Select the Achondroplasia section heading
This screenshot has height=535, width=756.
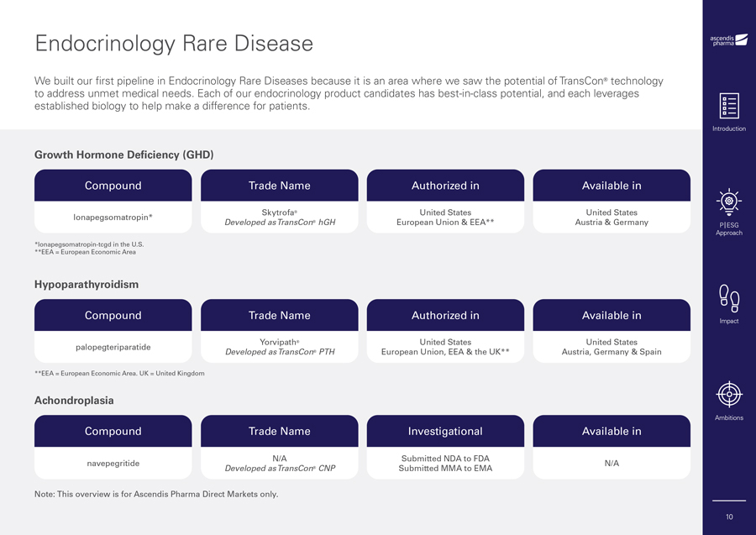click(74, 401)
